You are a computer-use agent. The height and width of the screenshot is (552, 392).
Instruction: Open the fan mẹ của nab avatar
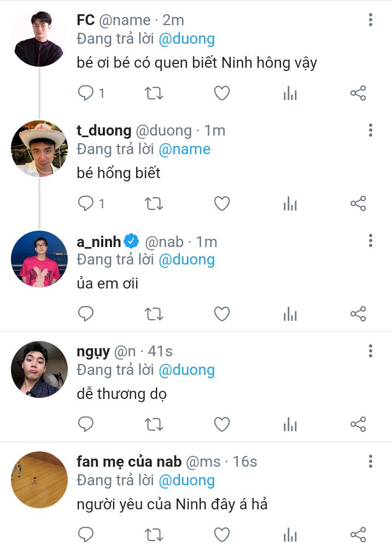(x=39, y=480)
